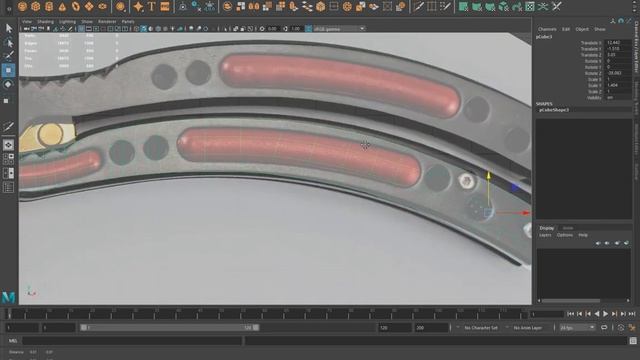
Task: Open the viewport Lighting menu
Action: click(x=67, y=21)
